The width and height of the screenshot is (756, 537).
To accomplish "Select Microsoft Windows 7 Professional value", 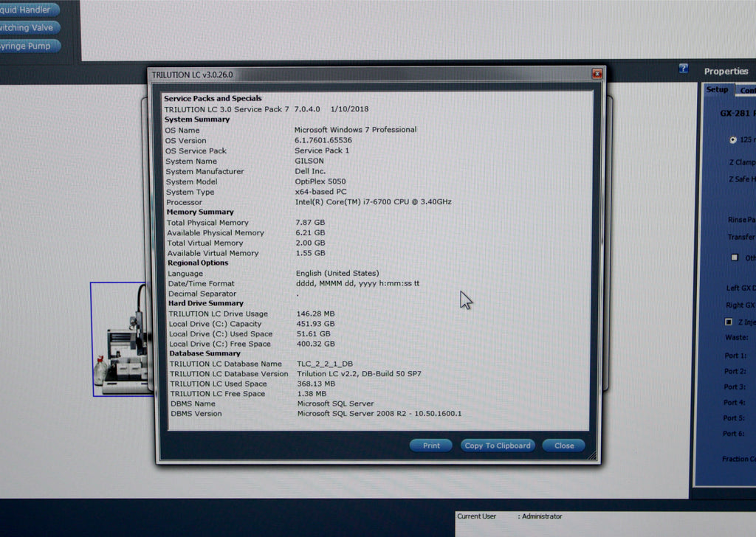I will point(355,130).
